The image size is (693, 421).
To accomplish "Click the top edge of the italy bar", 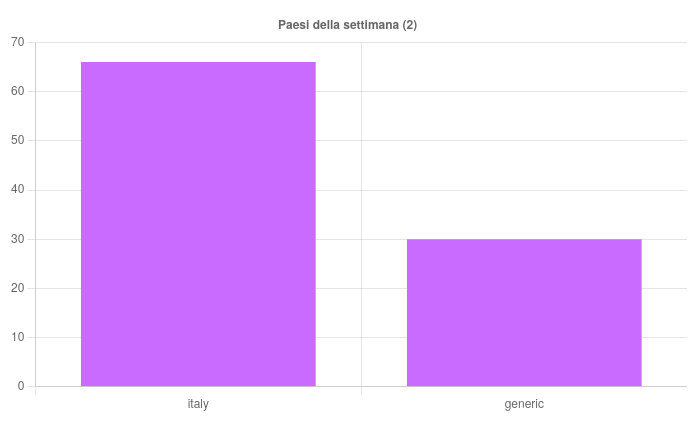I will [x=198, y=62].
